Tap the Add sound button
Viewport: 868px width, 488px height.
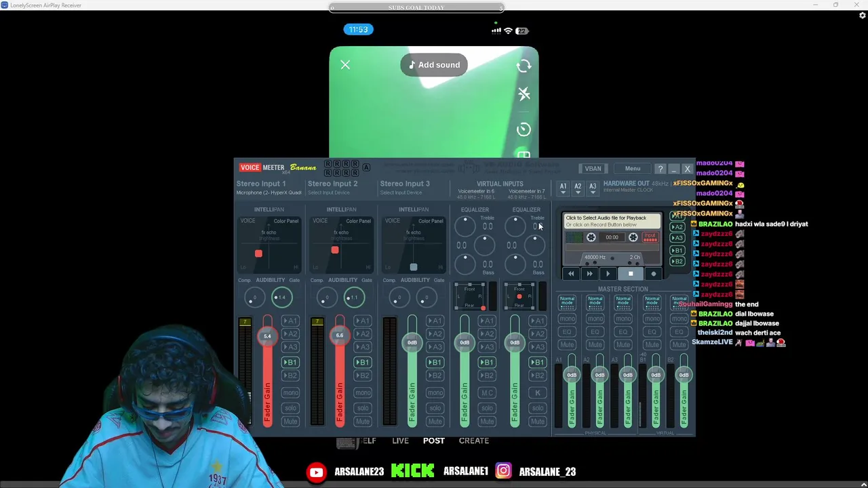click(x=434, y=65)
